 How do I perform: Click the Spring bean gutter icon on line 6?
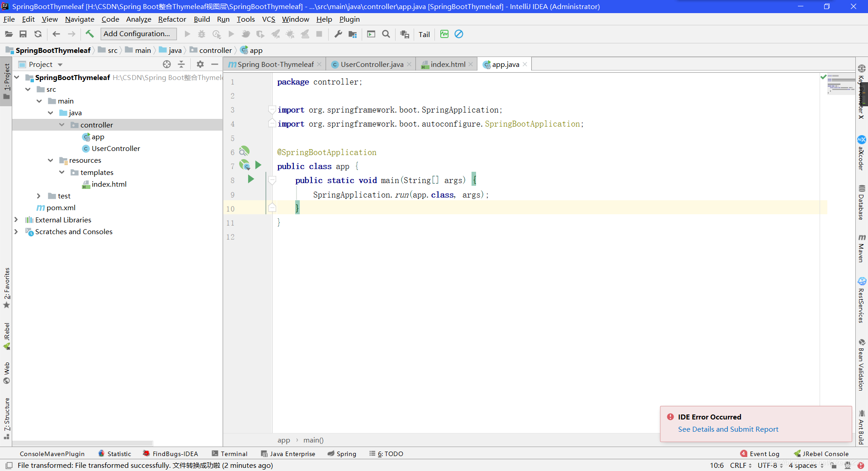tap(244, 151)
